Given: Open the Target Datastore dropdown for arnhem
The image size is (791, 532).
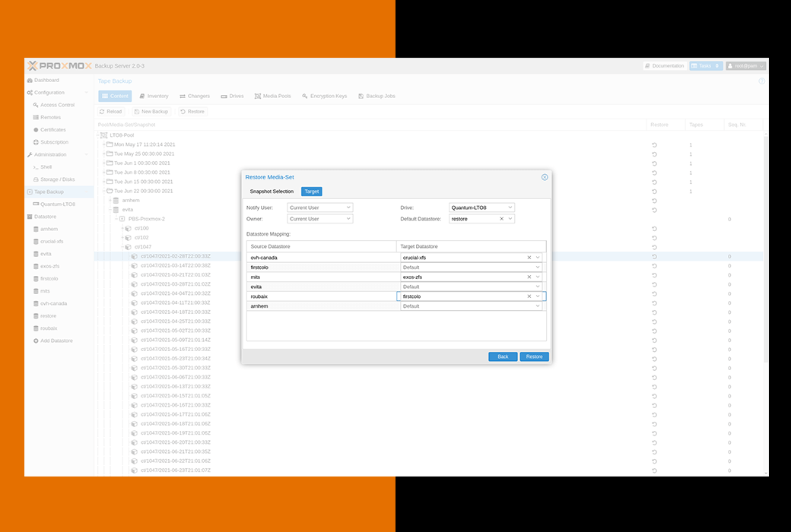Looking at the screenshot, I should point(538,306).
